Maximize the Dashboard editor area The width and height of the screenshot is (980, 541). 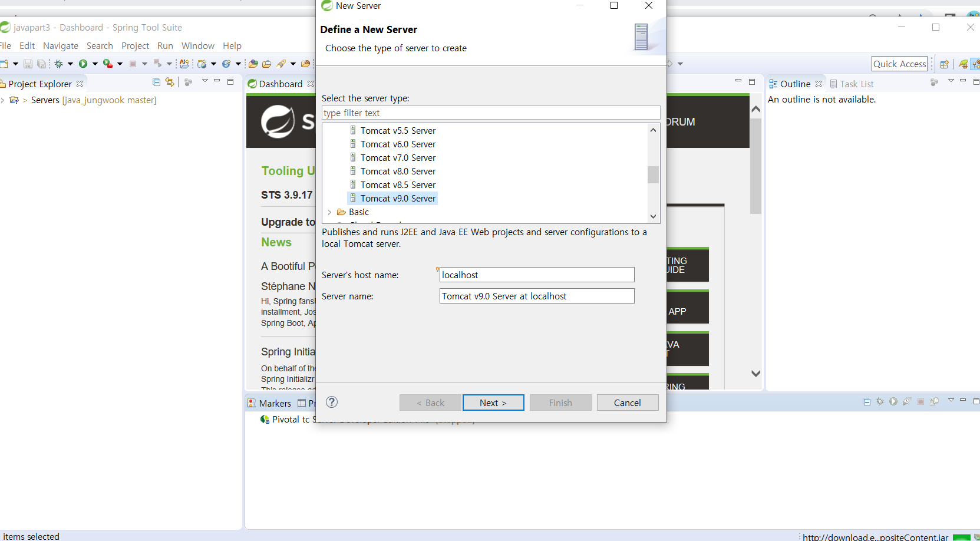752,82
